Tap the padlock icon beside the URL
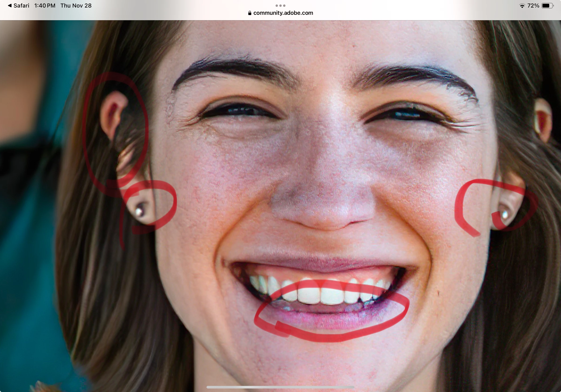This screenshot has height=392, width=561. coord(249,13)
